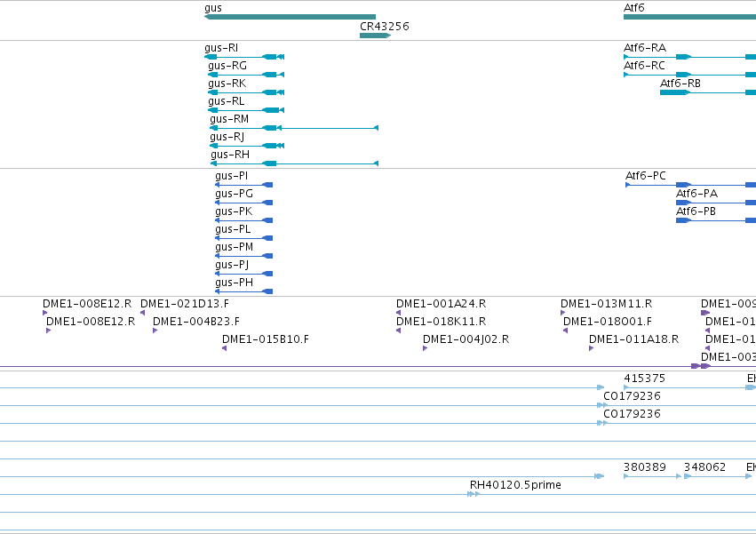The height and width of the screenshot is (534, 756).
Task: Open the Atf6-PB protein label
Action: (x=696, y=211)
